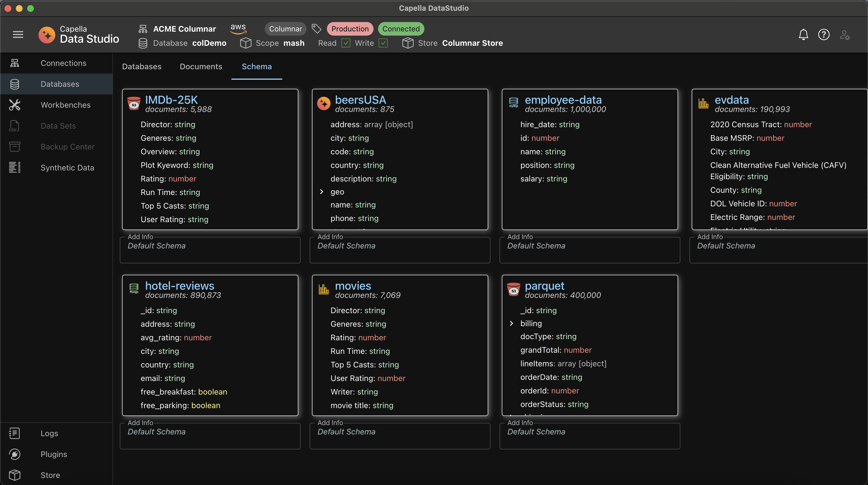
Task: Click the chart icon on evdata card
Action: pyautogui.click(x=703, y=103)
